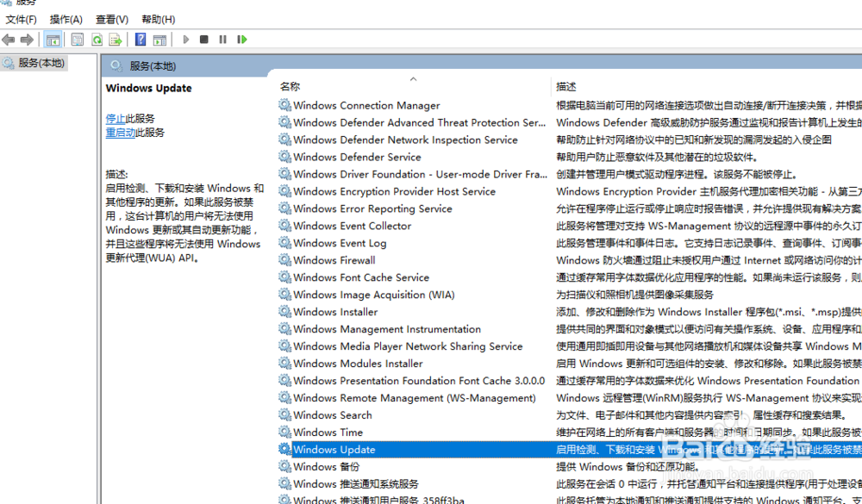Click gear icon beside Windows Installer
The width and height of the screenshot is (862, 504).
284,312
